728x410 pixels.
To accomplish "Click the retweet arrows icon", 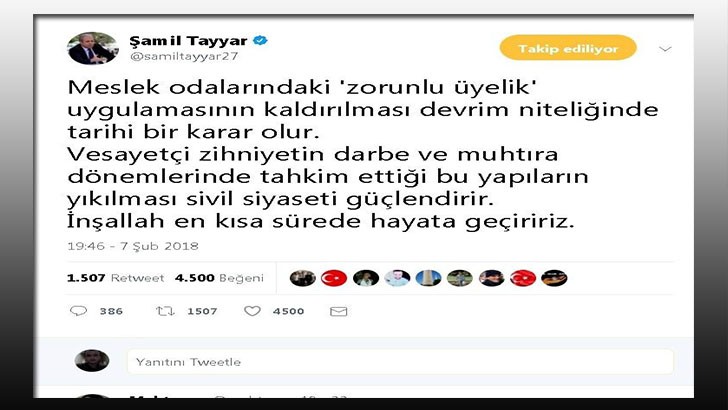I will coord(165,311).
